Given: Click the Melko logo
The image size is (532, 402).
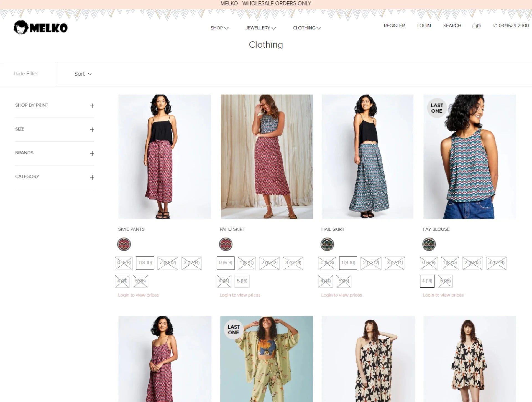Looking at the screenshot, I should (40, 27).
